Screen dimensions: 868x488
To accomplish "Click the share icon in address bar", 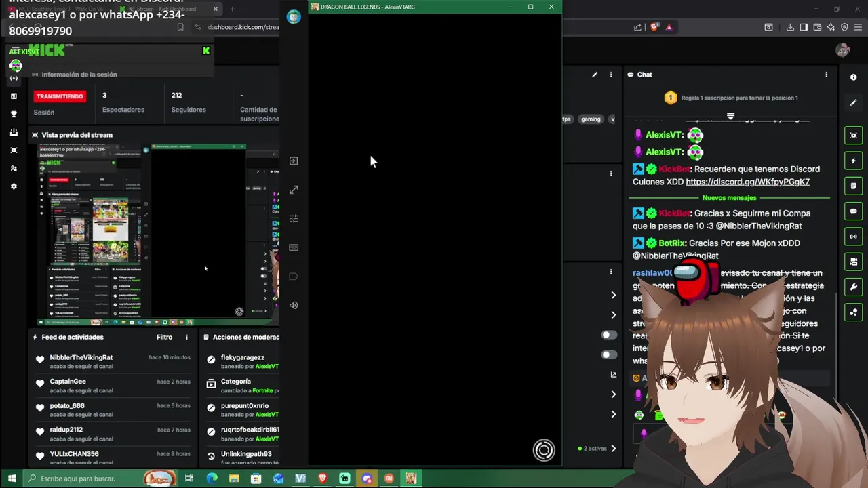I will pos(637,27).
